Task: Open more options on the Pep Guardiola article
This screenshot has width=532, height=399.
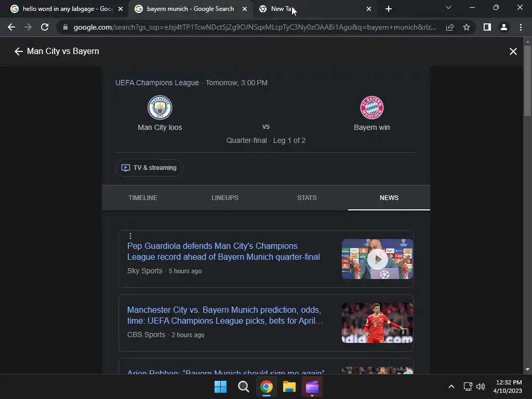Action: (x=130, y=236)
